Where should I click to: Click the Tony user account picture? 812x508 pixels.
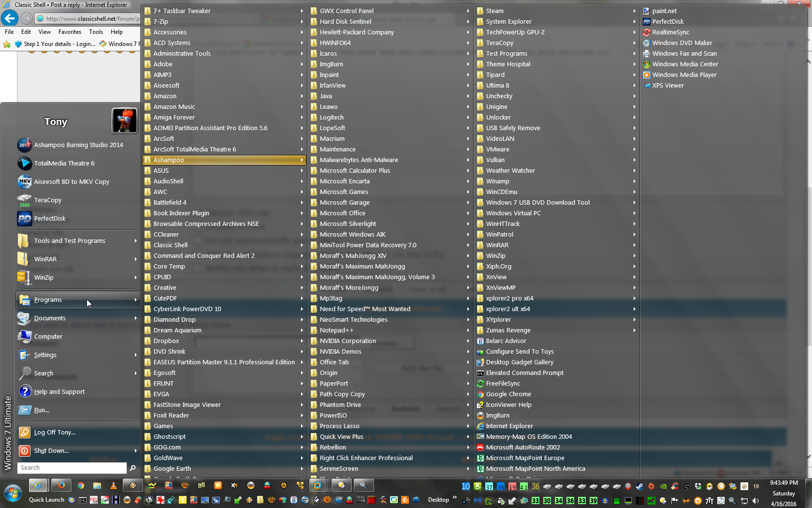pyautogui.click(x=124, y=120)
